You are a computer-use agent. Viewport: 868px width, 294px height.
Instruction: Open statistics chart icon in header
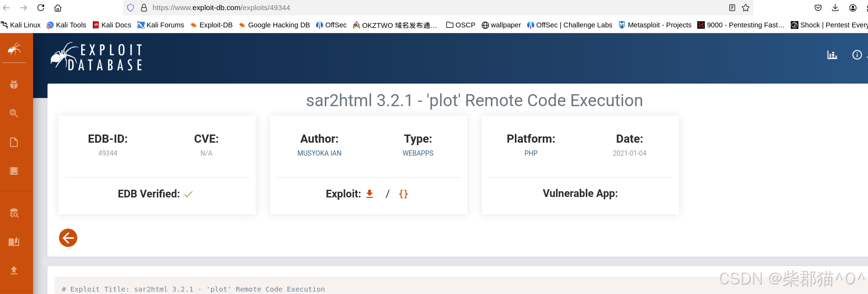pyautogui.click(x=832, y=55)
